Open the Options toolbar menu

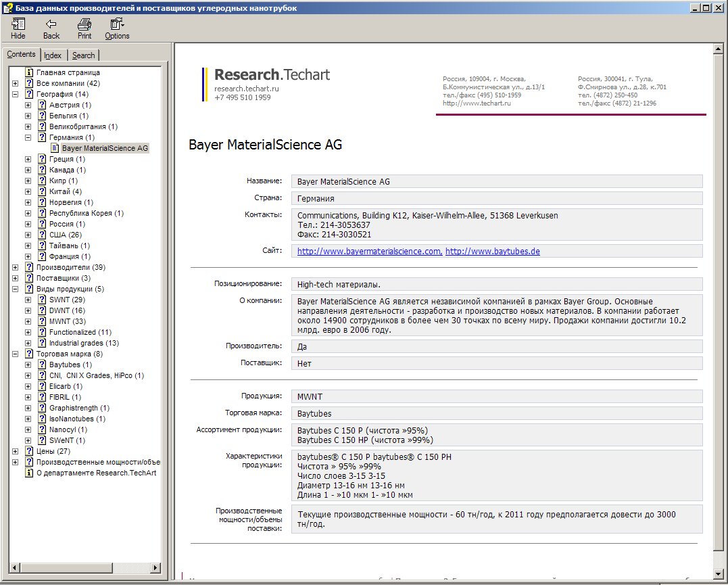coord(117,29)
